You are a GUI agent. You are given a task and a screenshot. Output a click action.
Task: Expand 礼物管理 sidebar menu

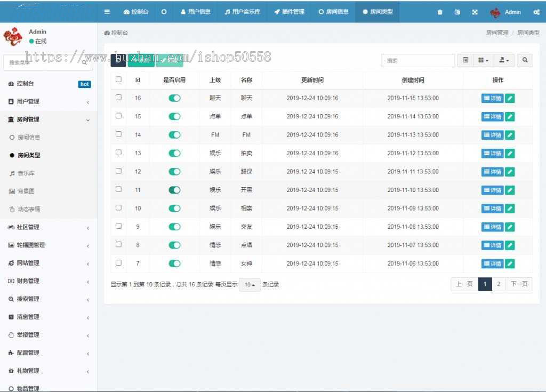tap(49, 371)
